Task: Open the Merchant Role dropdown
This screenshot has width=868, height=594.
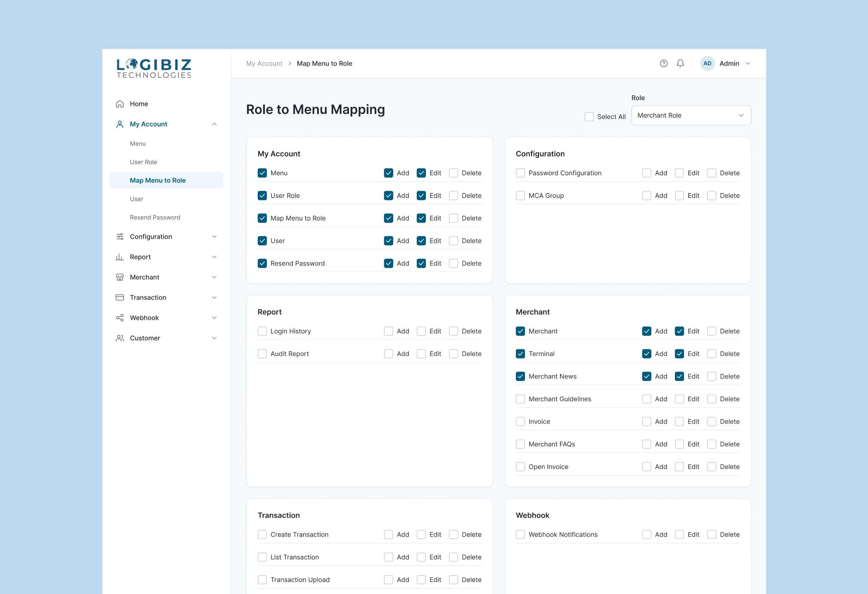Action: pos(691,115)
